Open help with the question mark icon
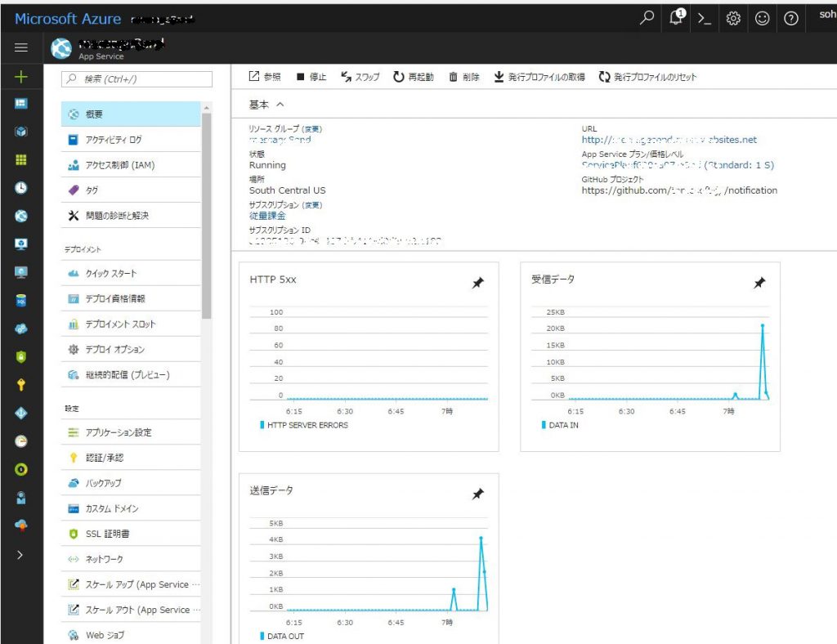The width and height of the screenshot is (837, 644). coord(790,17)
